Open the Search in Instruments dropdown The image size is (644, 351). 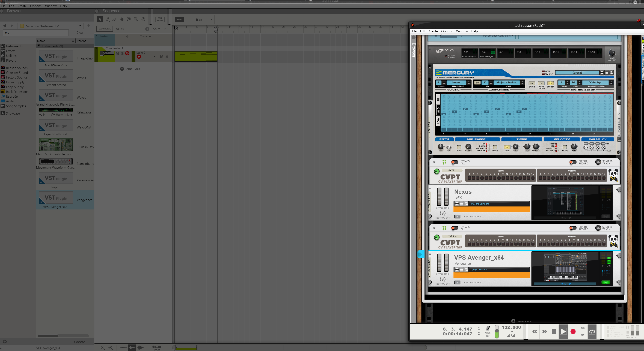point(80,26)
